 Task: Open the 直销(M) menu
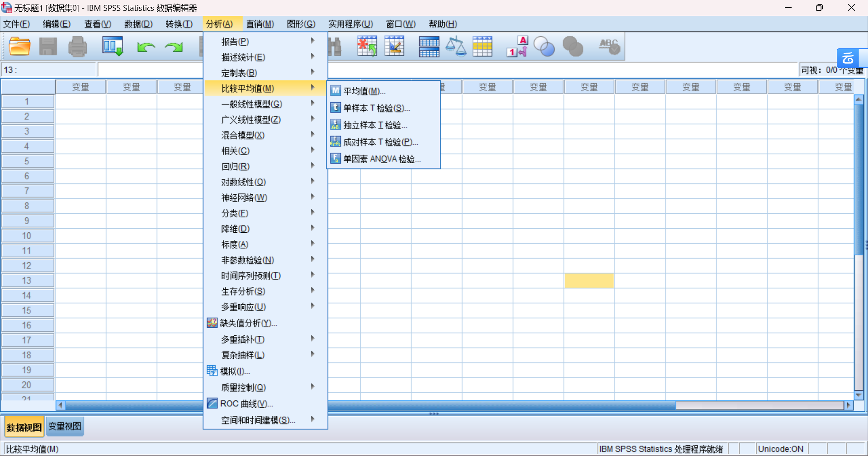tap(260, 24)
